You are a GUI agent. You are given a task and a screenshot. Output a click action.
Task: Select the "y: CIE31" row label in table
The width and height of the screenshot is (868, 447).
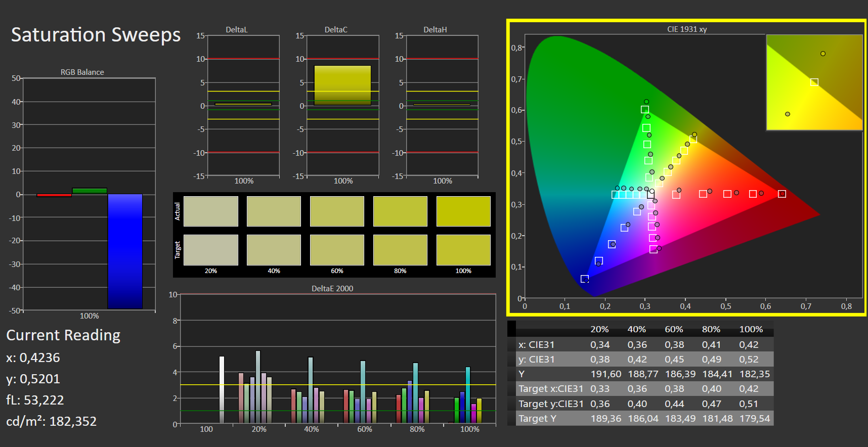(536, 360)
